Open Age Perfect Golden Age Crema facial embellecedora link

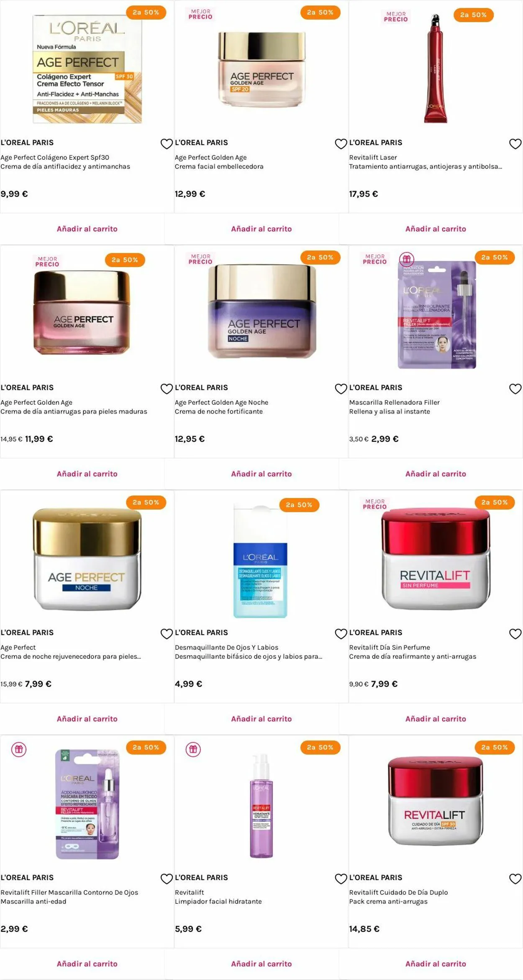(x=219, y=162)
